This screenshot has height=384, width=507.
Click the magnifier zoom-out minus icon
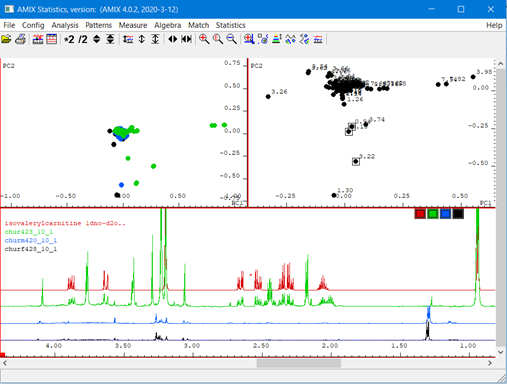pos(232,39)
